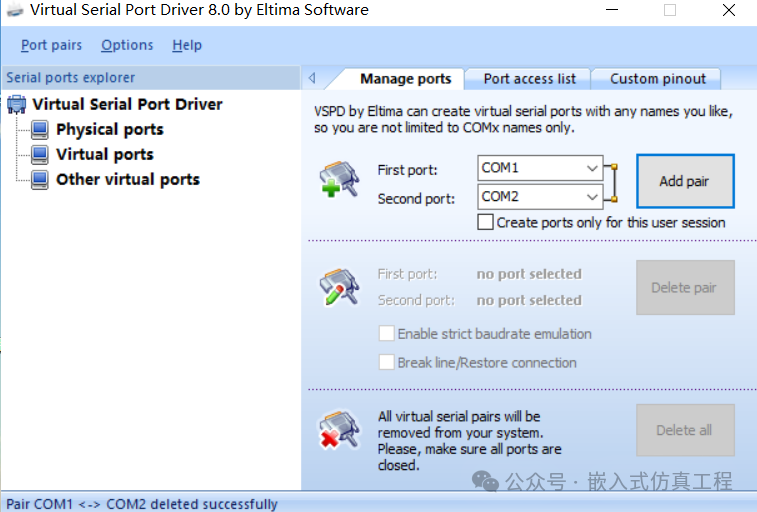The image size is (757, 512).
Task: Click the COM1 text in First port field
Action: (500, 168)
